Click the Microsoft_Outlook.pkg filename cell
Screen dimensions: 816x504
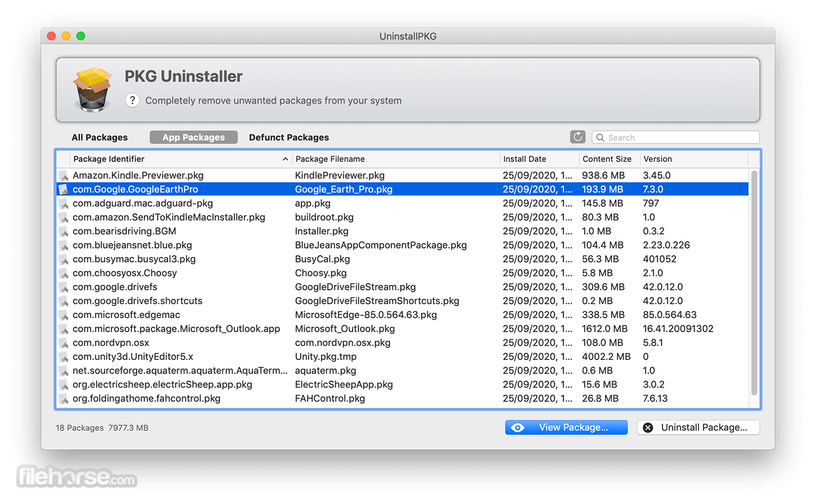(x=345, y=329)
